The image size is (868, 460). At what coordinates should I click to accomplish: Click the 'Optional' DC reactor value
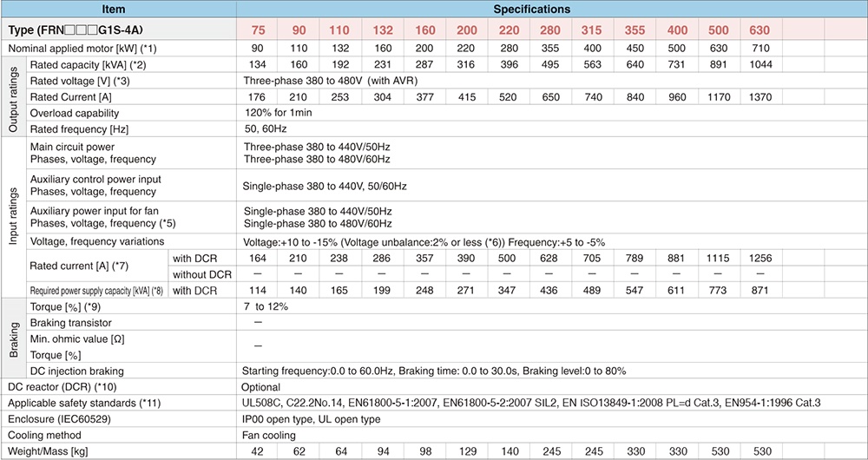(x=260, y=387)
